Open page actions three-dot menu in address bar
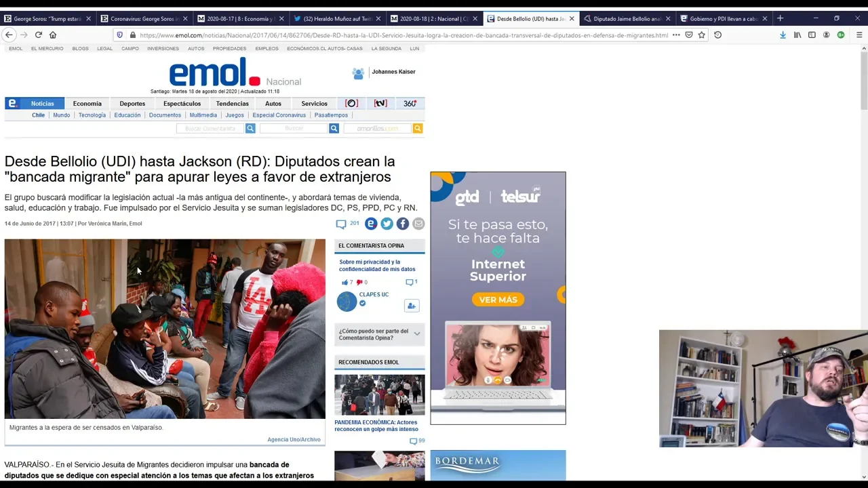 (676, 35)
